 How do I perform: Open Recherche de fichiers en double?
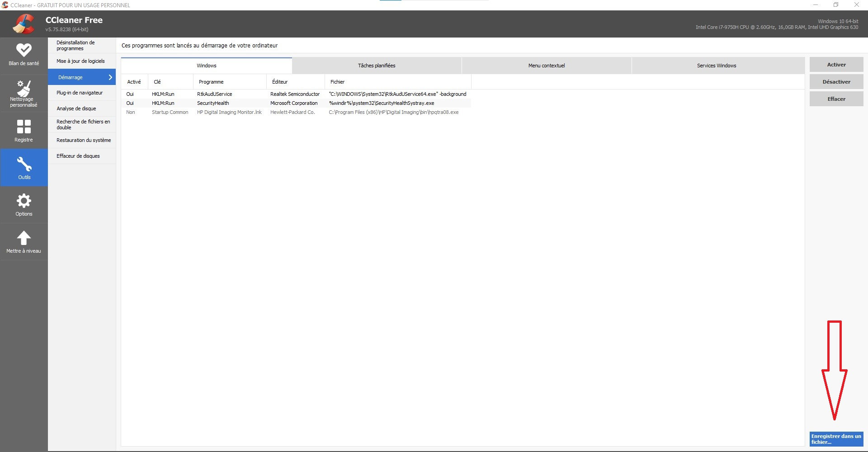point(82,124)
